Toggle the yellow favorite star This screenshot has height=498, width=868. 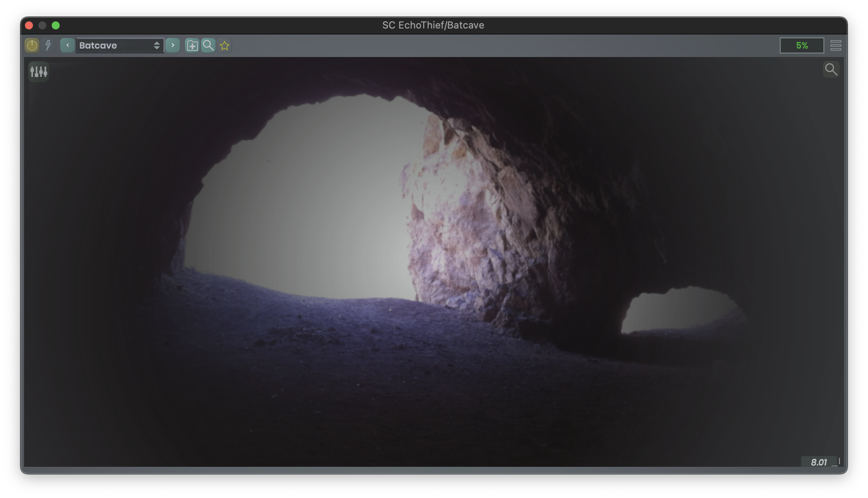(x=225, y=45)
